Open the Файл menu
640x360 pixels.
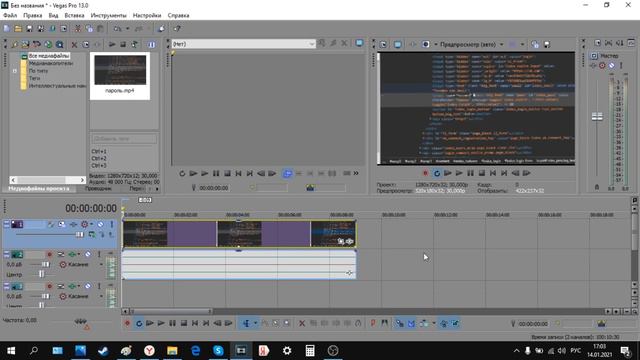(x=10, y=15)
